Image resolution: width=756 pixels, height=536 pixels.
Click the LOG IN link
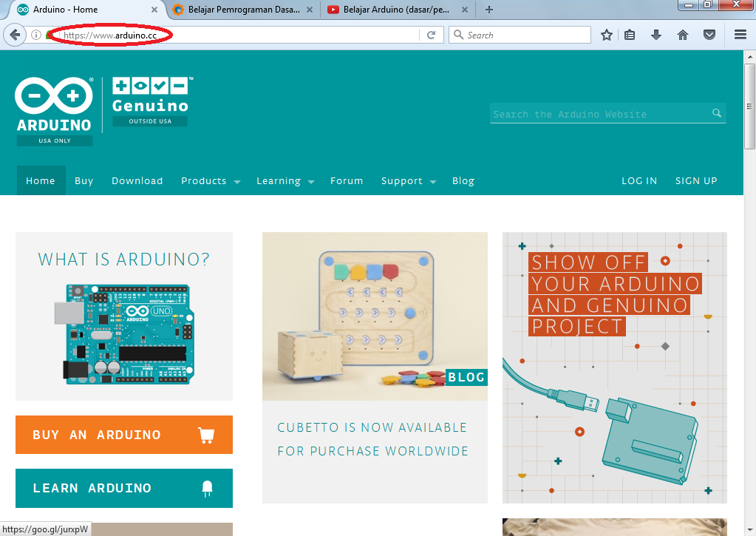click(x=639, y=180)
